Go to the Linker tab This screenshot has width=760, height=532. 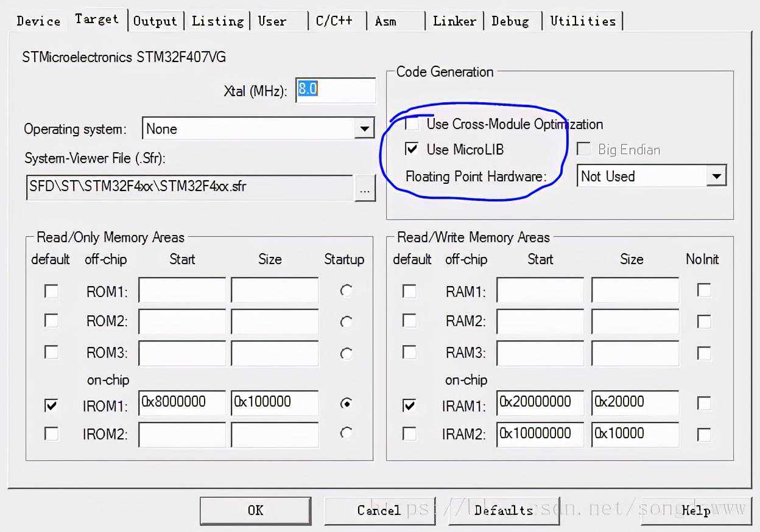[x=454, y=21]
